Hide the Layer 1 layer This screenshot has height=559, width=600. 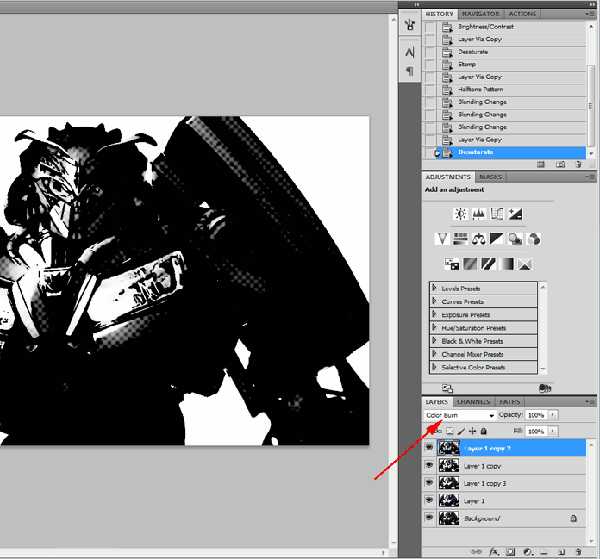coord(429,500)
